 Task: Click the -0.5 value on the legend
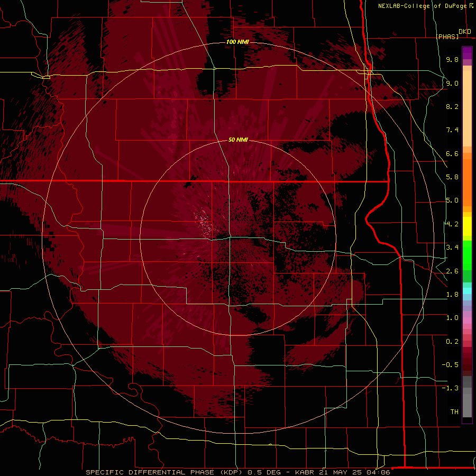450,365
